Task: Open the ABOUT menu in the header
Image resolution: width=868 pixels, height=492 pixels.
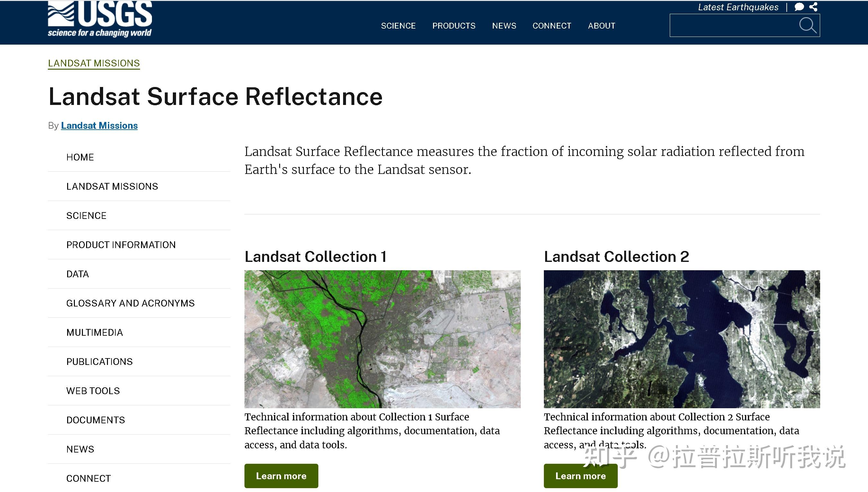Action: 602,26
